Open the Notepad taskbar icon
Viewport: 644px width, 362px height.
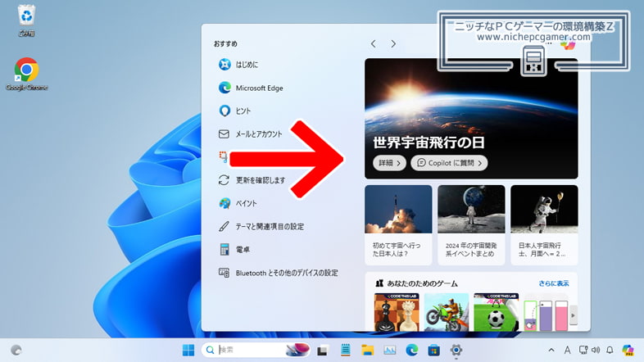pos(346,350)
